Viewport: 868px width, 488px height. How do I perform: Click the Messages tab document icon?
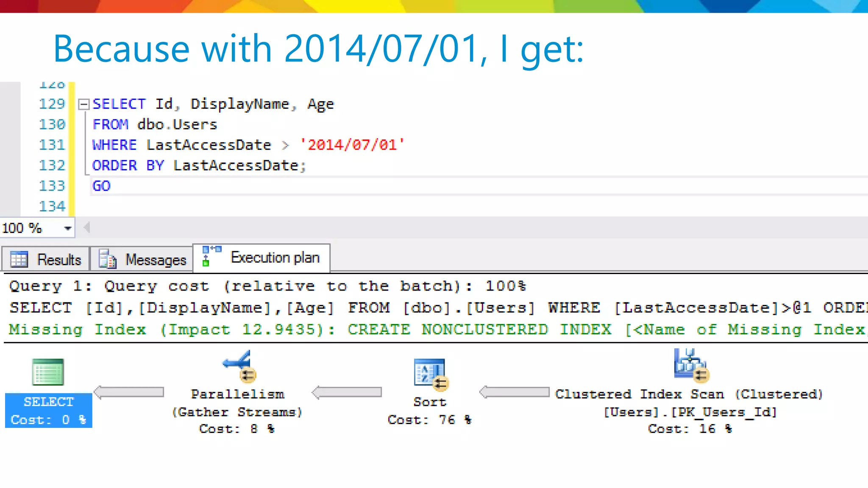tap(108, 259)
